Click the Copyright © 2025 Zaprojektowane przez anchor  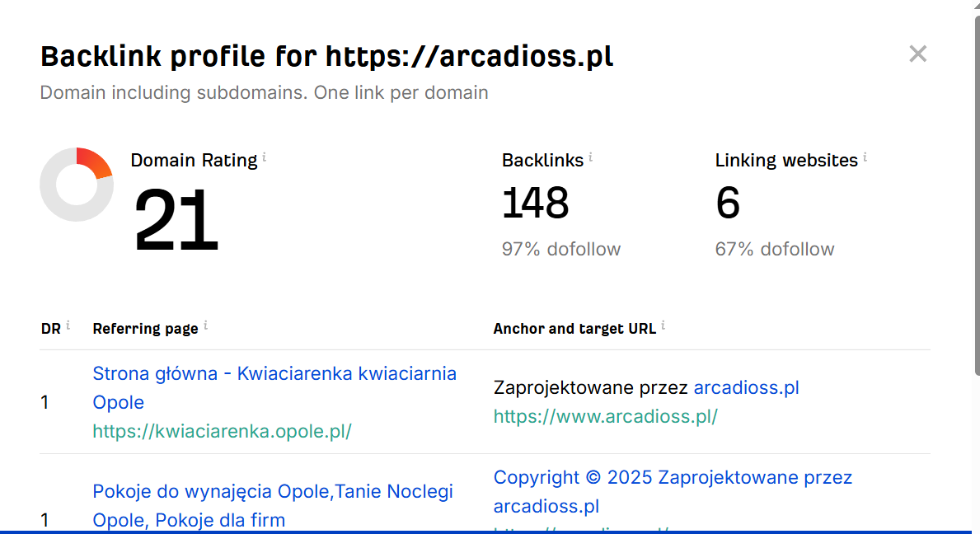(x=673, y=477)
